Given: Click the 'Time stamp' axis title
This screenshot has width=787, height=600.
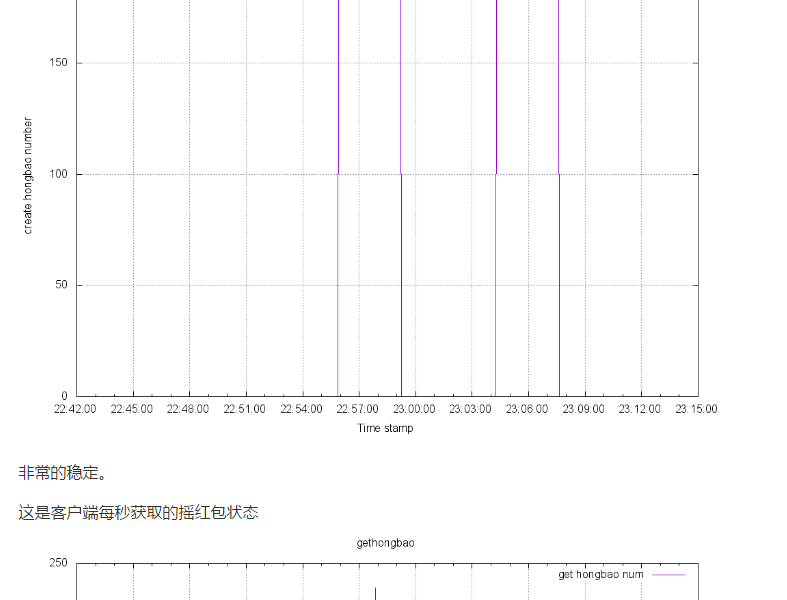Looking at the screenshot, I should tap(385, 428).
